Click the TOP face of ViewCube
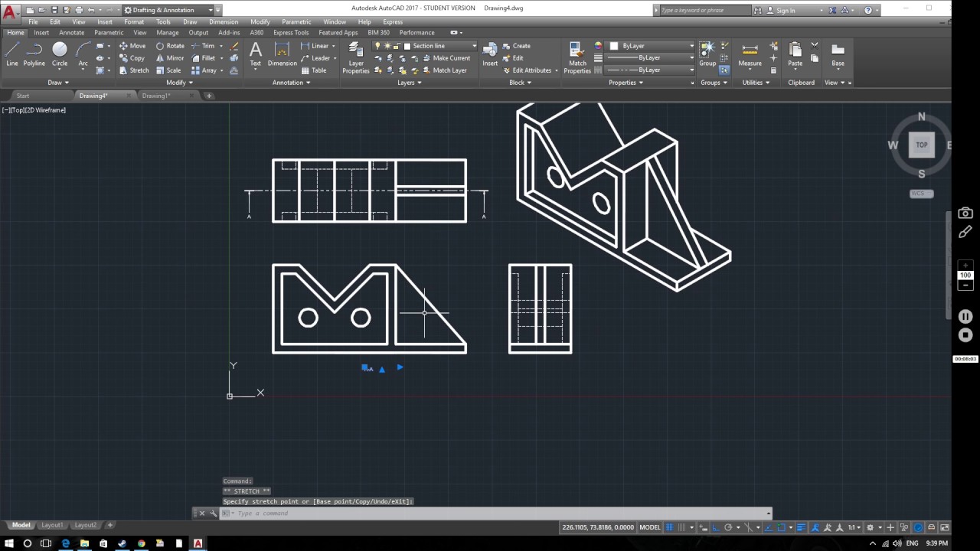 coord(922,145)
